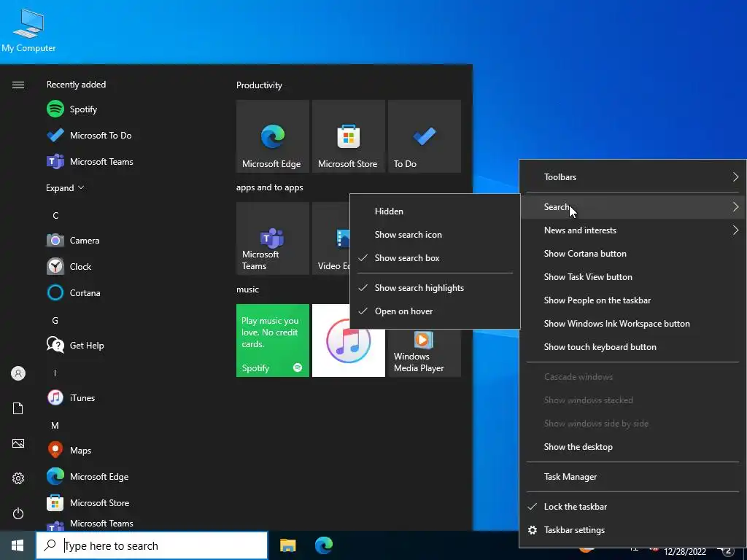Jump to letter M in app list
747x560 pixels.
coord(55,425)
